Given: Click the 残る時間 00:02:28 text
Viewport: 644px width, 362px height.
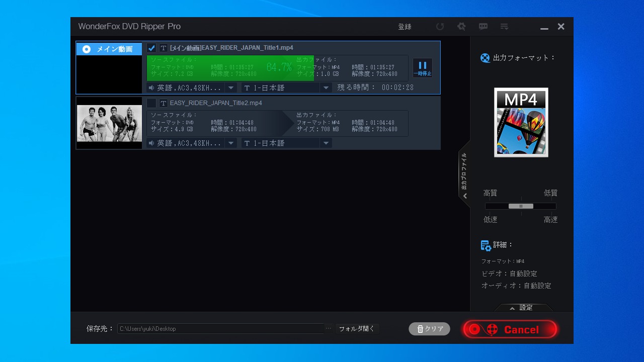Looking at the screenshot, I should coord(375,87).
